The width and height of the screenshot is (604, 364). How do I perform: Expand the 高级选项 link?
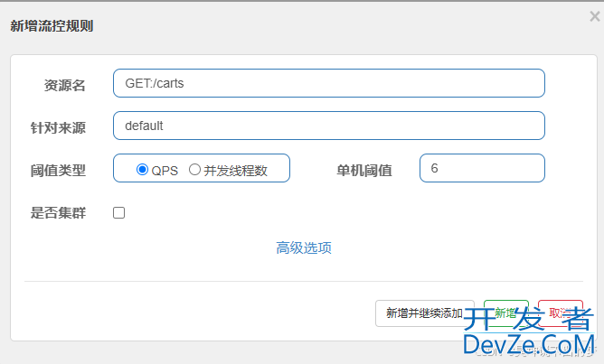click(304, 248)
